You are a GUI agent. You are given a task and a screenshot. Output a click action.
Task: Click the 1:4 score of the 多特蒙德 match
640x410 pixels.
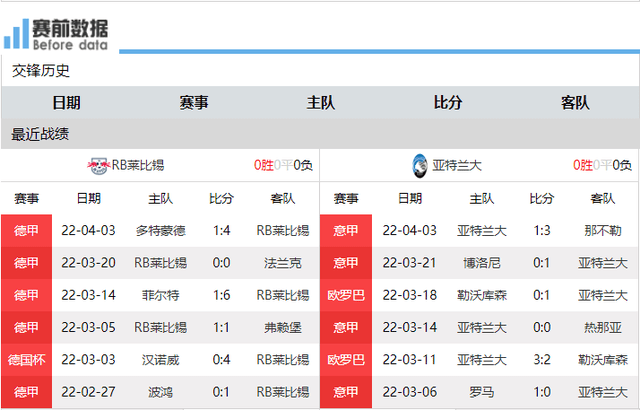coord(222,230)
